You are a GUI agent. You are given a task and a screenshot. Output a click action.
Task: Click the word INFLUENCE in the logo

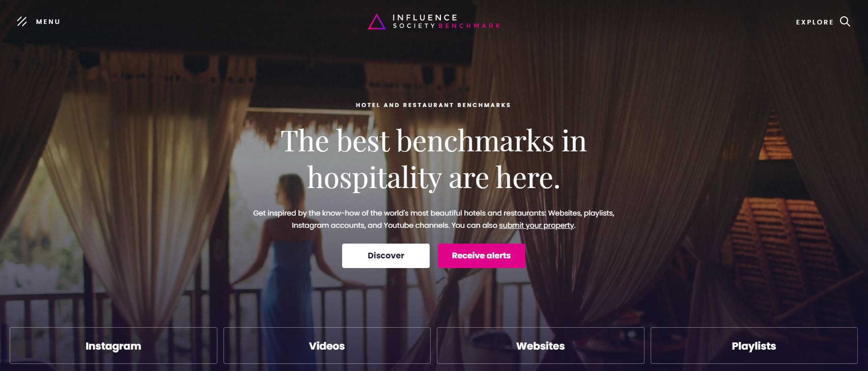click(x=425, y=17)
